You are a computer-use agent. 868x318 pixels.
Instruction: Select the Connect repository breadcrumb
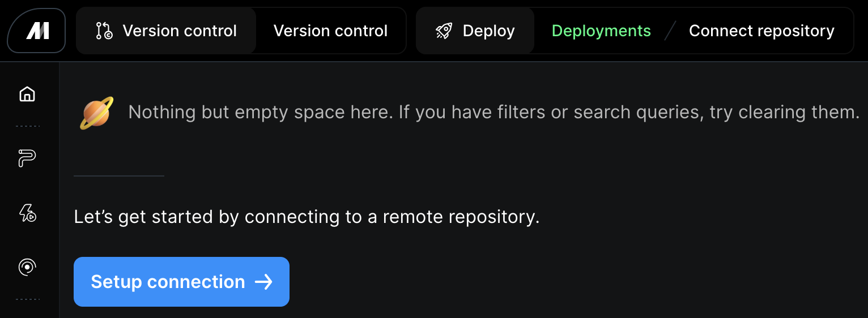pyautogui.click(x=761, y=31)
